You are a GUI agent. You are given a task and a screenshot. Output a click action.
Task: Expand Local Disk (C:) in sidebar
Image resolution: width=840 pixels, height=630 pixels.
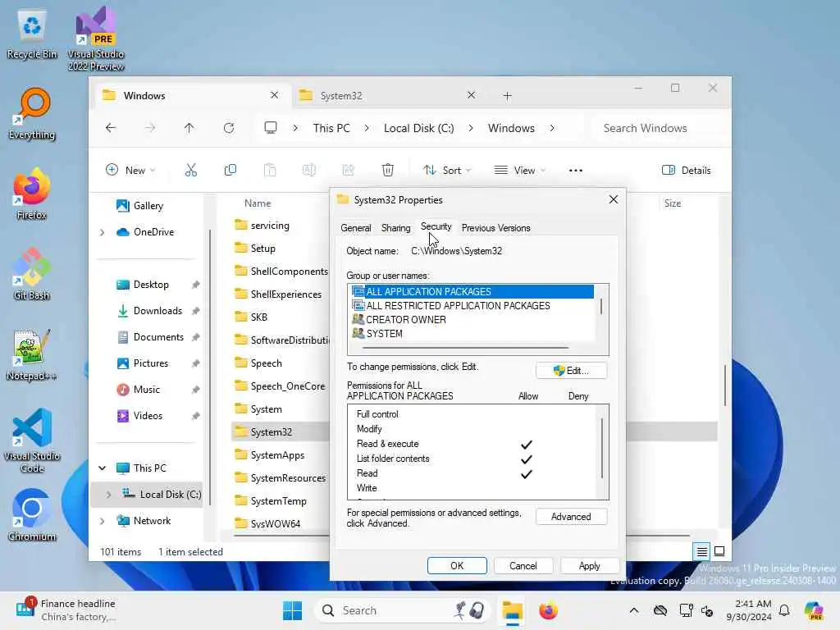point(108,495)
